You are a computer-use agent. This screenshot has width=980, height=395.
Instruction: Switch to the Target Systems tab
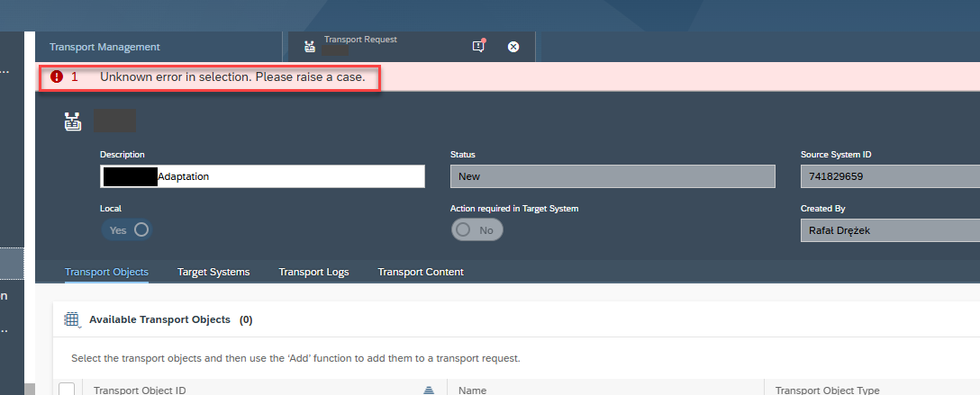(x=213, y=272)
